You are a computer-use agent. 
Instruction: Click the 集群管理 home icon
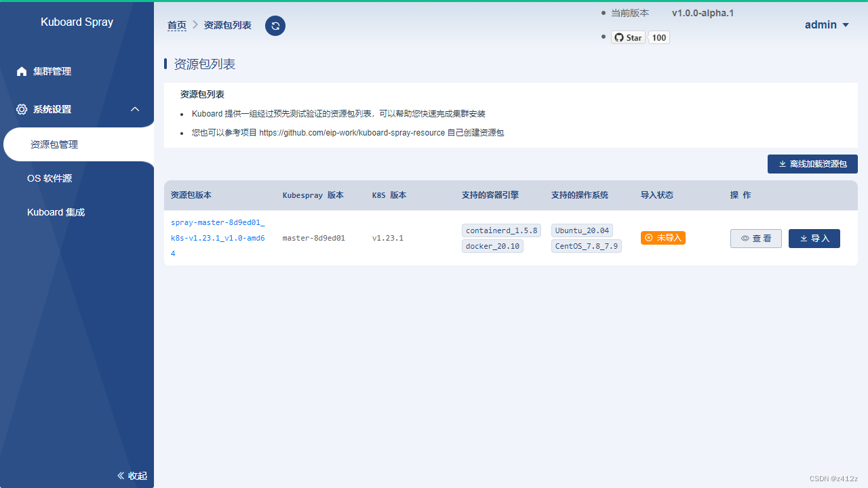pyautogui.click(x=21, y=71)
